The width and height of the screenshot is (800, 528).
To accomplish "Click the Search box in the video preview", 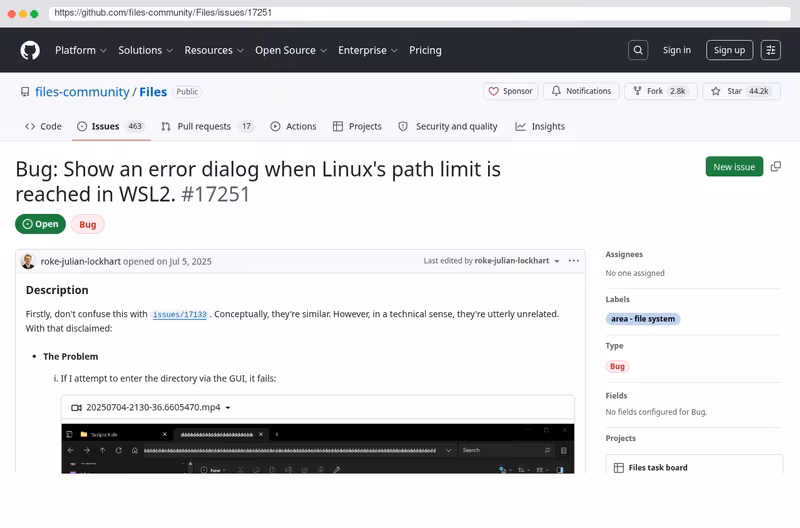I will click(x=505, y=450).
